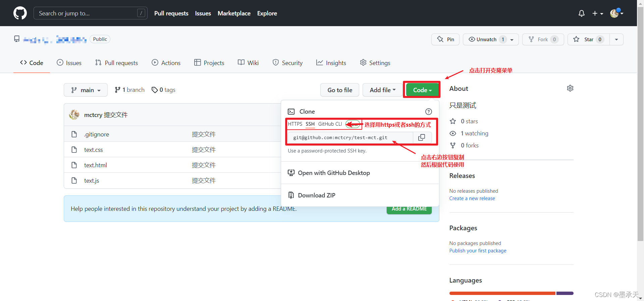Click the Clone help question icon

[x=429, y=112]
